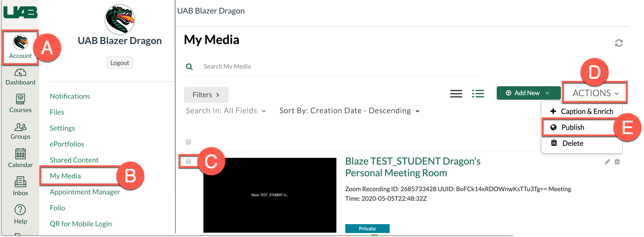Viewport: 644px width, 237px height.
Task: Expand the ACTIONS dropdown menu
Action: point(594,93)
